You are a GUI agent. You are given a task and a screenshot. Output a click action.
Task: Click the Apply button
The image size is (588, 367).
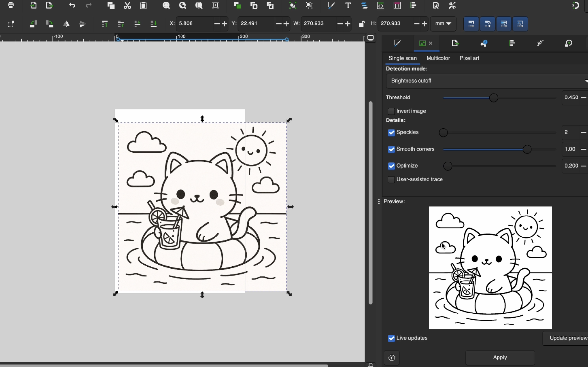pyautogui.click(x=500, y=357)
